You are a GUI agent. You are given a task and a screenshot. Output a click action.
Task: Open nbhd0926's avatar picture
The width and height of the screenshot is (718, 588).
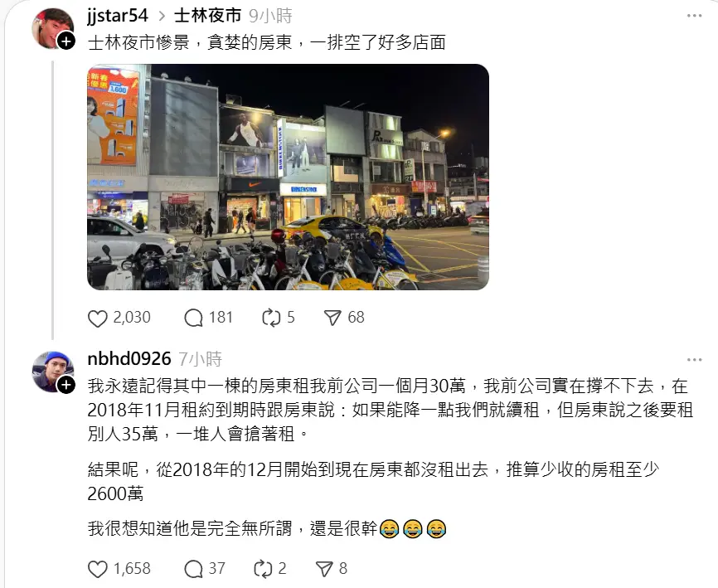[51, 372]
